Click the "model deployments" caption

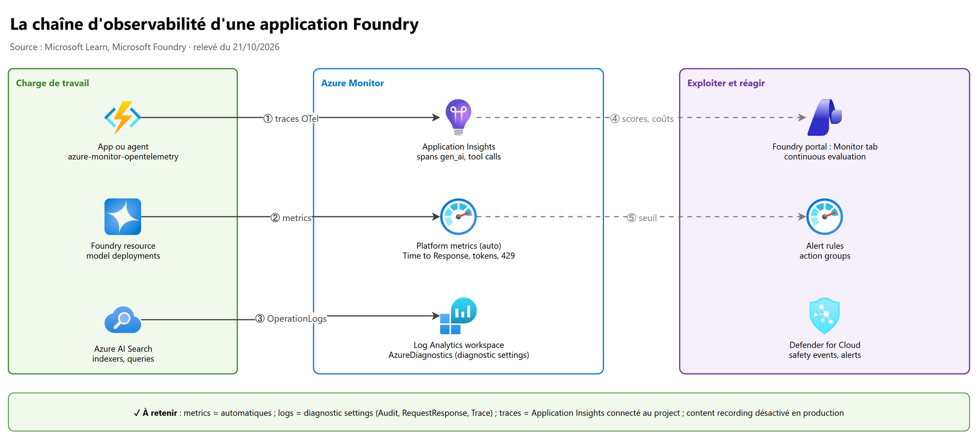coord(123,256)
